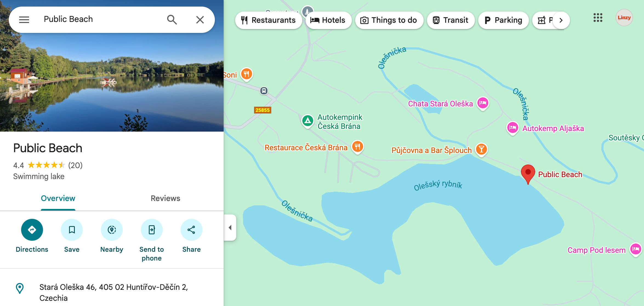This screenshot has height=306, width=644.
Task: Click the search magnifier icon
Action: point(172,20)
